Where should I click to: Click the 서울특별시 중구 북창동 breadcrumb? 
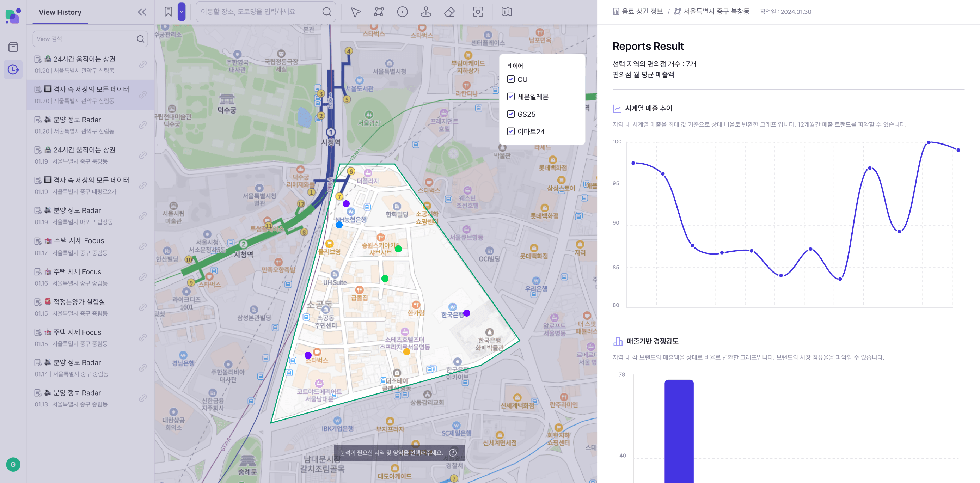(x=712, y=11)
